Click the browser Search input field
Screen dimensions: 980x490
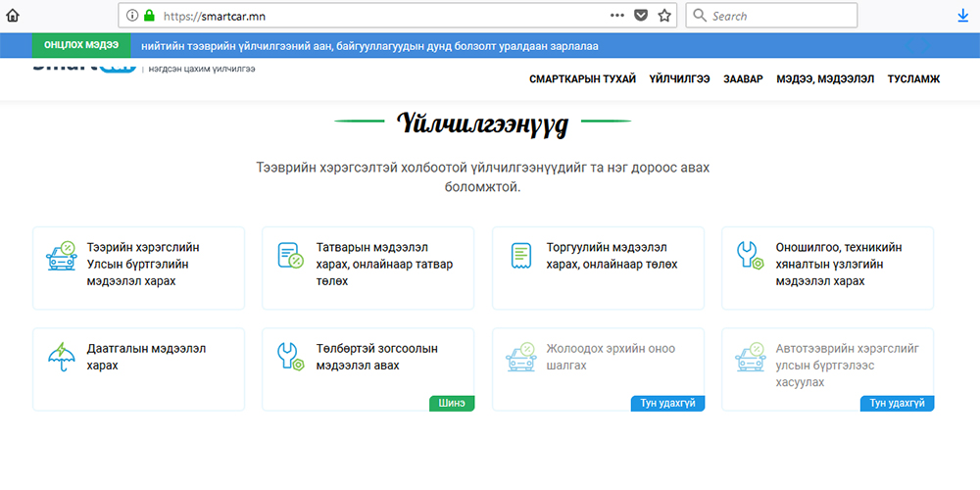pyautogui.click(x=779, y=16)
